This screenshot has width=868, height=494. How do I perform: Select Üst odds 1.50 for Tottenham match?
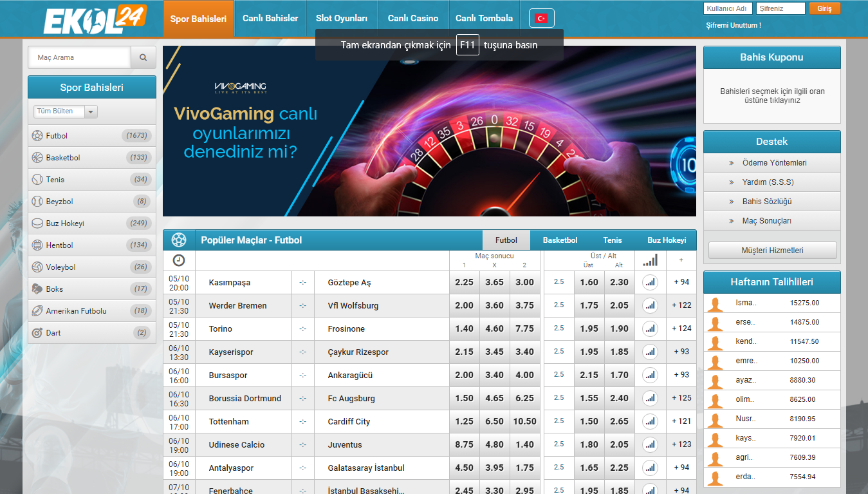point(589,421)
